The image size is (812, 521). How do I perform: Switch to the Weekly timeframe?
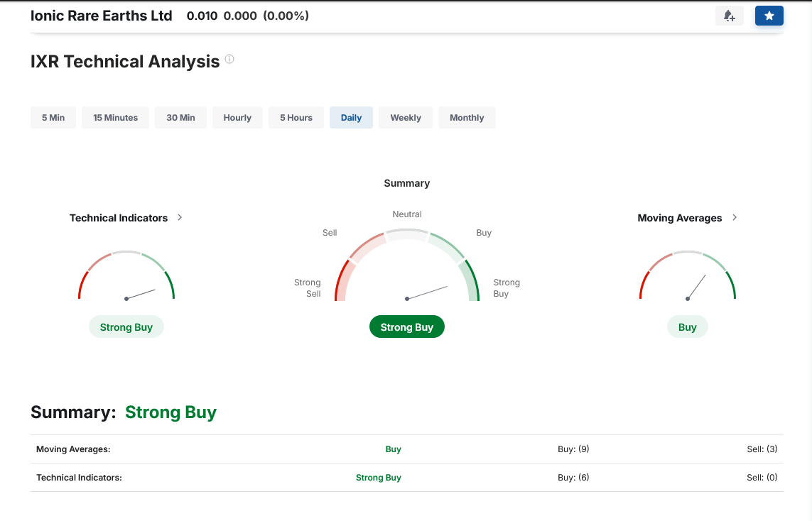tap(406, 117)
